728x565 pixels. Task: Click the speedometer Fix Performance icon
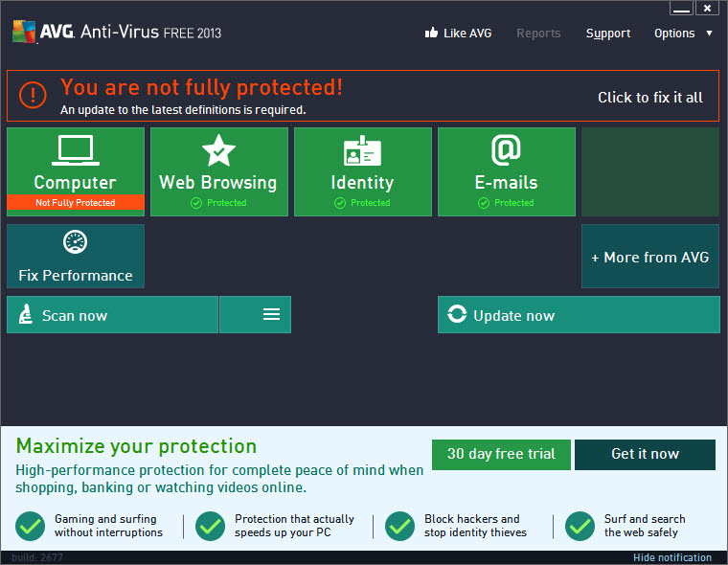click(76, 242)
